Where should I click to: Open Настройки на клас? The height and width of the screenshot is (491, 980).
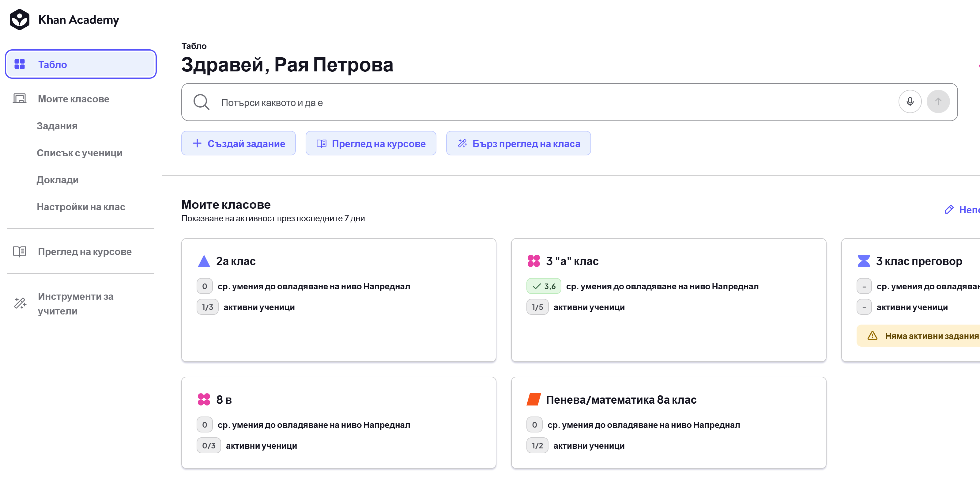point(81,207)
